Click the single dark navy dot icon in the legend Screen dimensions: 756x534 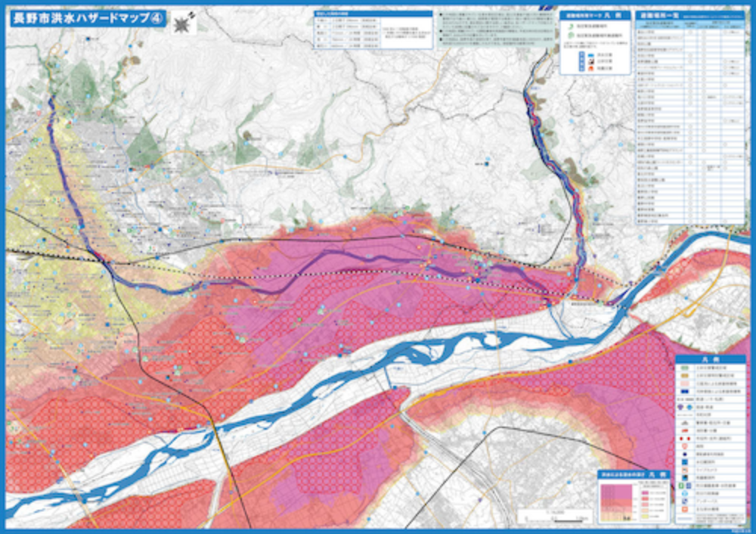point(685,454)
